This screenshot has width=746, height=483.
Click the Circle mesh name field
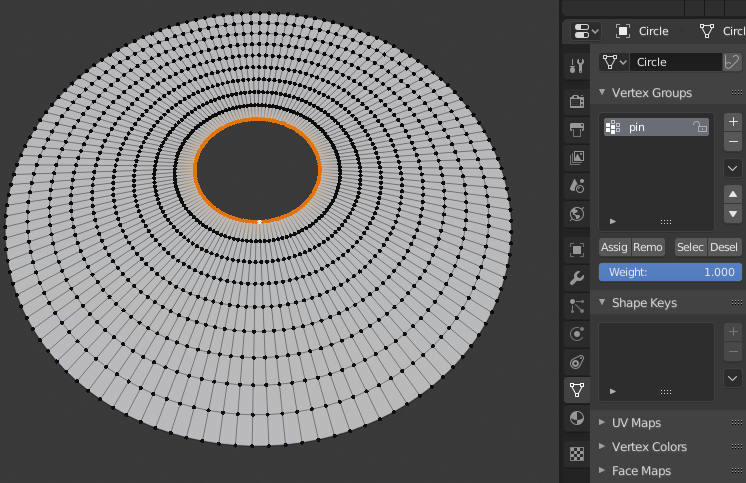pos(676,62)
